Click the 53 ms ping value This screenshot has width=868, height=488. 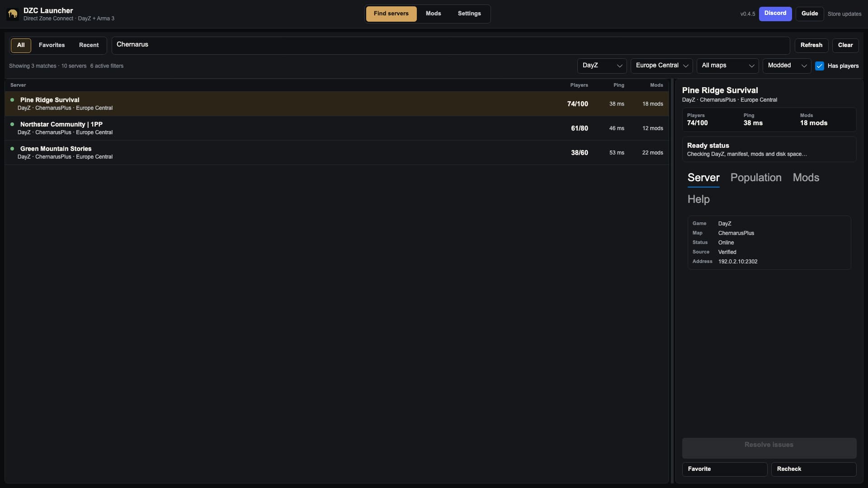[617, 153]
